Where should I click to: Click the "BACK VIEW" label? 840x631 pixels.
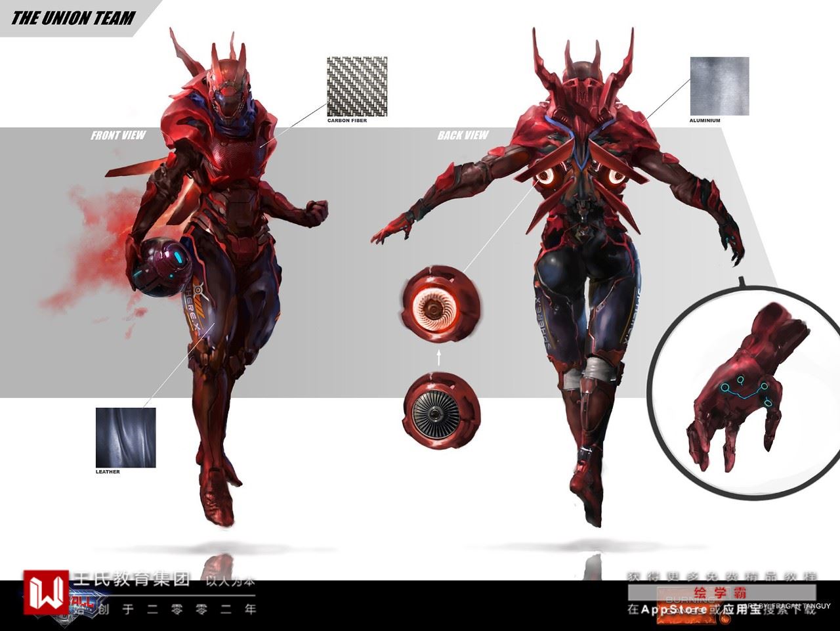click(463, 135)
